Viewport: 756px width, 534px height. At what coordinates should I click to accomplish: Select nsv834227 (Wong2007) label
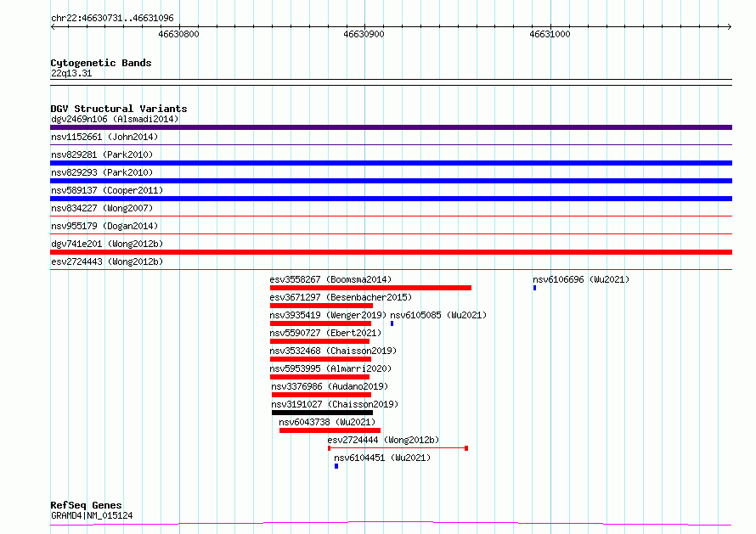point(102,208)
